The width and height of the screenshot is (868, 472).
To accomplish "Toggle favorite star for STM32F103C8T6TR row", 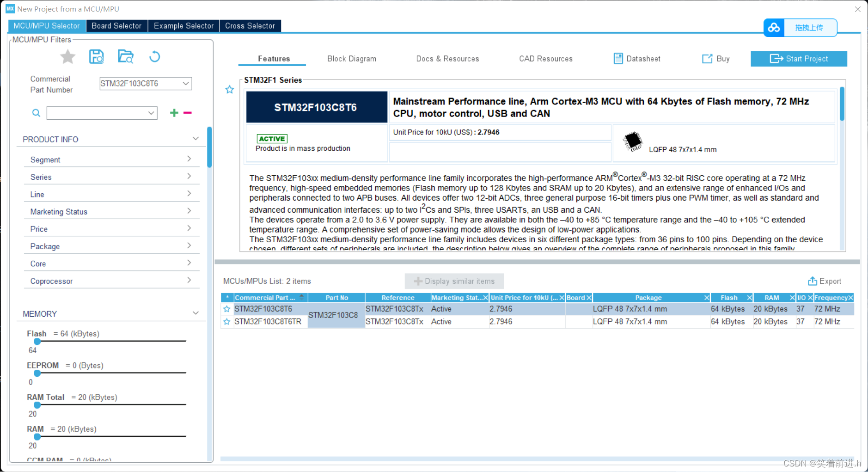I will (x=226, y=322).
